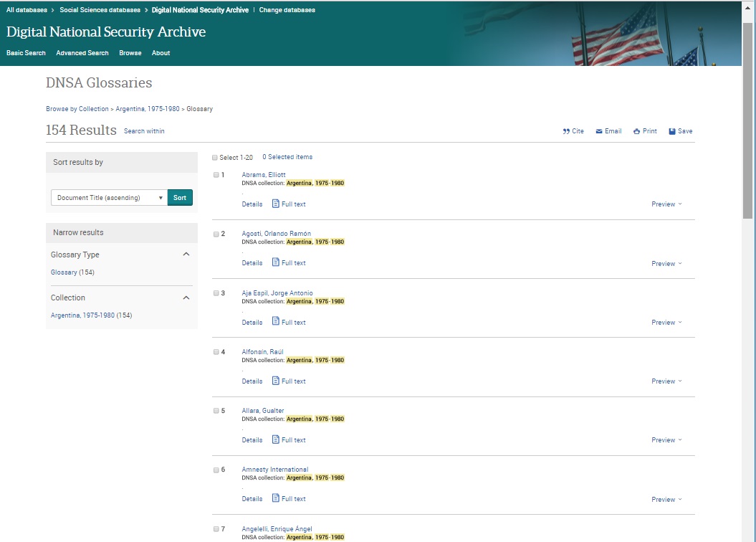Screen dimensions: 756x542
Task: Open Argentina, 1975-1980 breadcrumb link
Action: coord(148,109)
